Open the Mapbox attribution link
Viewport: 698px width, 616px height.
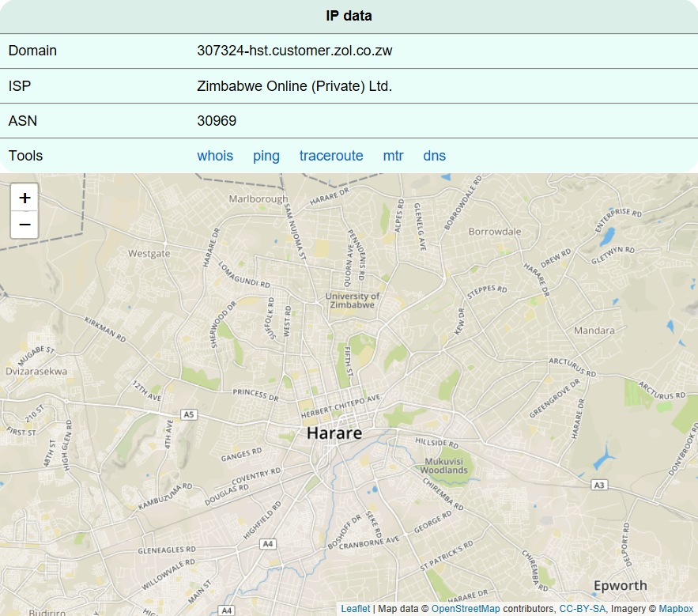pos(676,609)
